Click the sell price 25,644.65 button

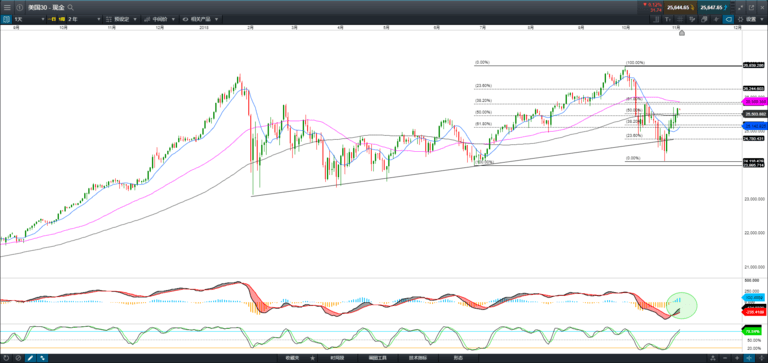(x=681, y=7)
